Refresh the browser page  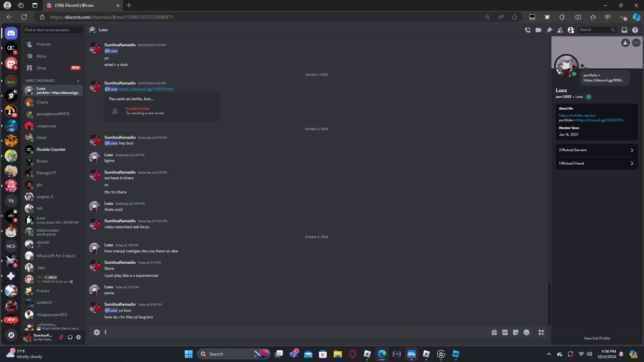click(x=24, y=17)
